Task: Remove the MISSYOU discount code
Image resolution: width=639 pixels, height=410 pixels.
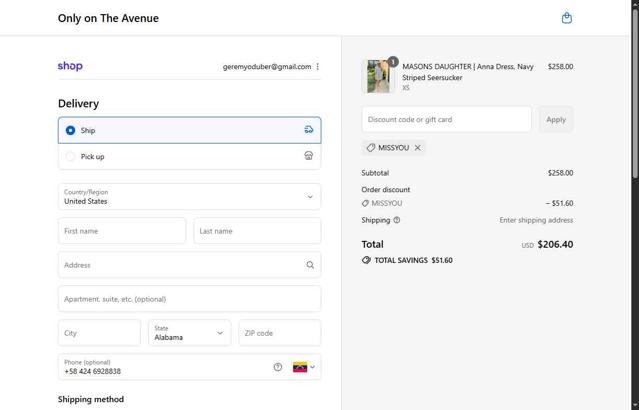Action: pos(418,148)
